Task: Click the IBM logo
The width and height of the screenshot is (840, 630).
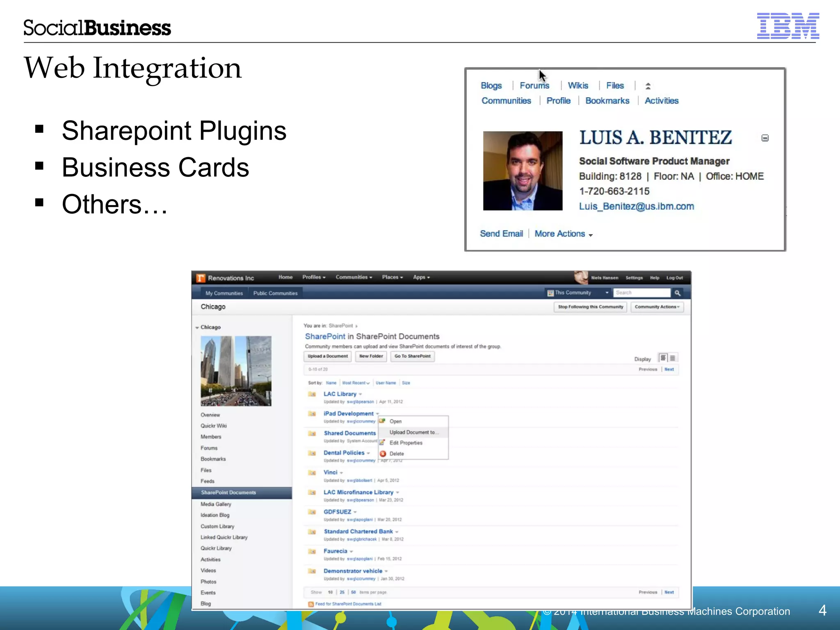Action: 788,26
